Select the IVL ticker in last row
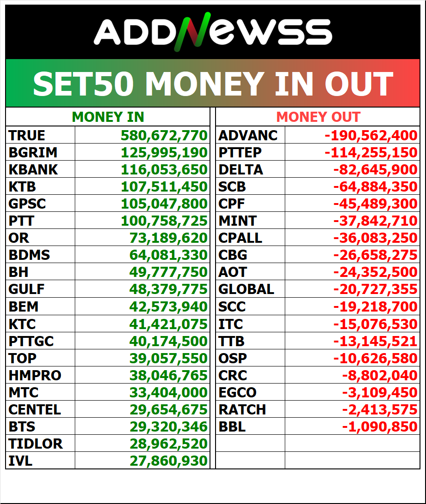This screenshot has height=504, width=426. click(21, 461)
